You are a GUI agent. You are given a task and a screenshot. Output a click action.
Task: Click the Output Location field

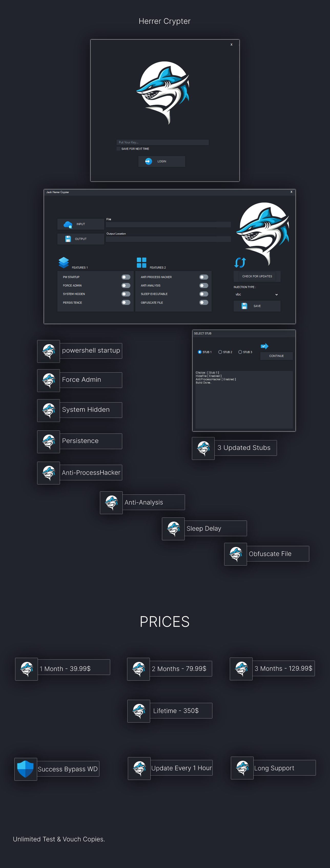[x=168, y=239]
